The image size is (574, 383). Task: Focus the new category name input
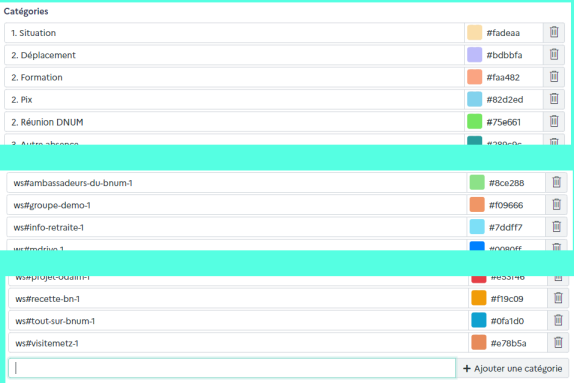(232, 368)
